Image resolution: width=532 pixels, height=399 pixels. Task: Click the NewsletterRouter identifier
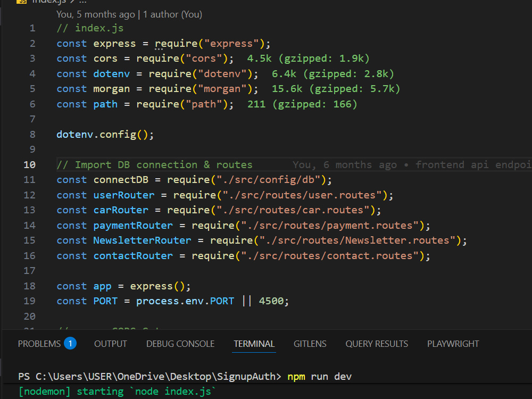pyautogui.click(x=142, y=240)
